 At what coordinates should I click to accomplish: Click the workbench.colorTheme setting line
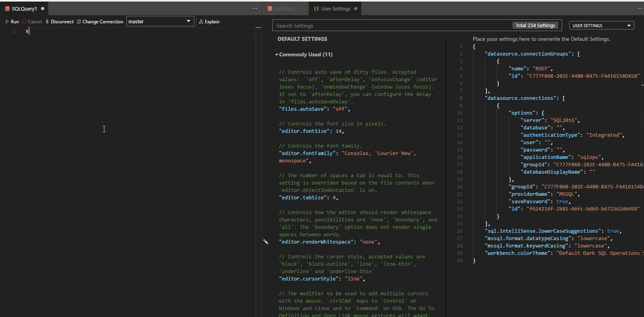point(564,253)
